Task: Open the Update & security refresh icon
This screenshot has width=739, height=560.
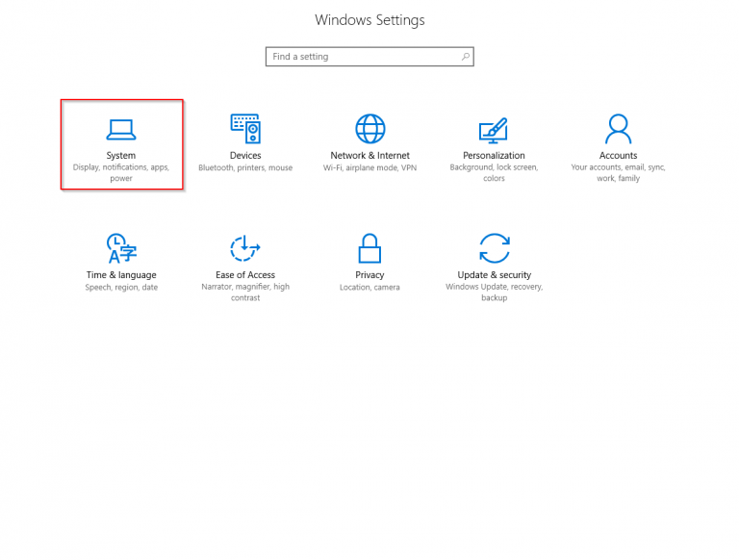Action: [495, 248]
